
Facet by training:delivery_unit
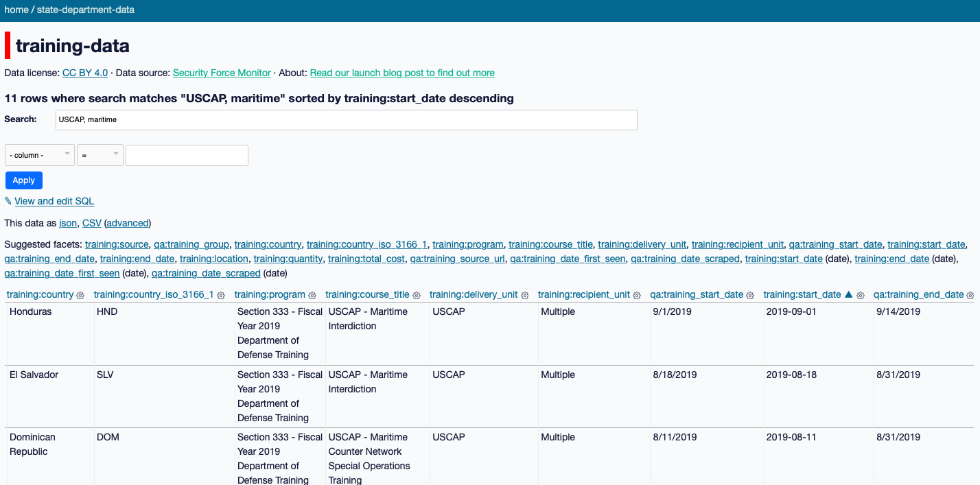click(642, 244)
